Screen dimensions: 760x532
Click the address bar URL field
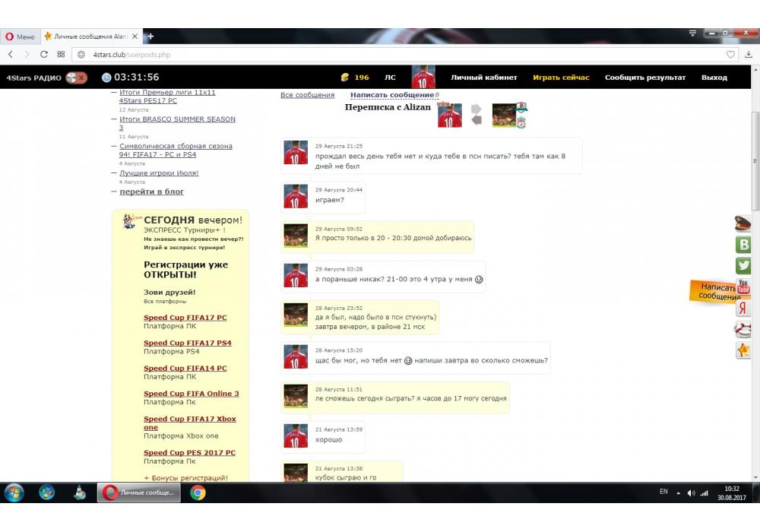(380, 55)
